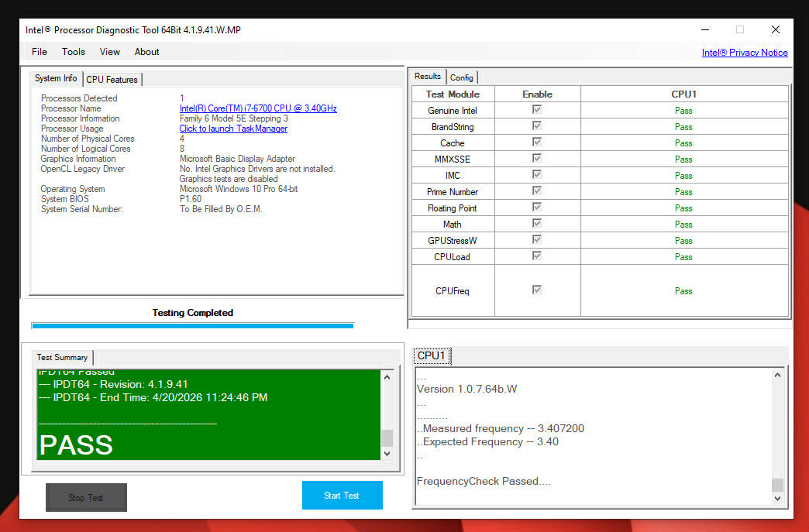Toggle the IMC enable checkbox
The width and height of the screenshot is (809, 532).
536,174
